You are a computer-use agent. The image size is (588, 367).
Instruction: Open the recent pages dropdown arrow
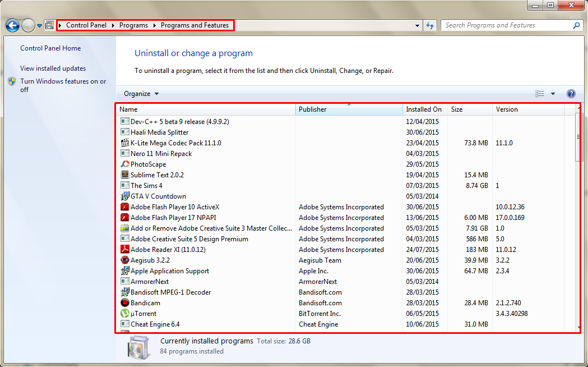point(39,26)
